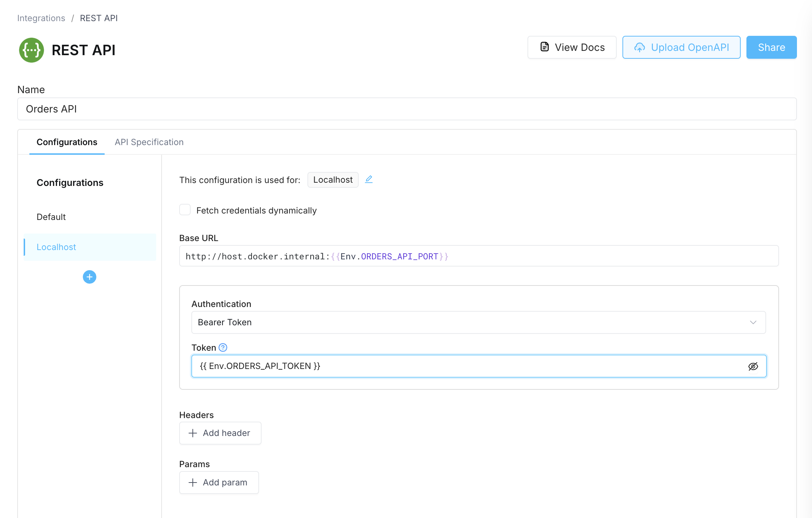Select the Default configuration in sidebar

pos(51,217)
